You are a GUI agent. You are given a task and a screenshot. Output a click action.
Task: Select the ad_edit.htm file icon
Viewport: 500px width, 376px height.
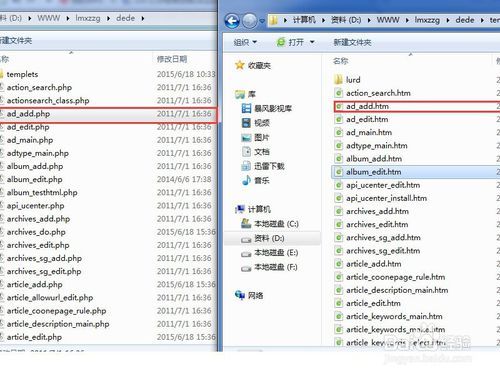[x=339, y=119]
